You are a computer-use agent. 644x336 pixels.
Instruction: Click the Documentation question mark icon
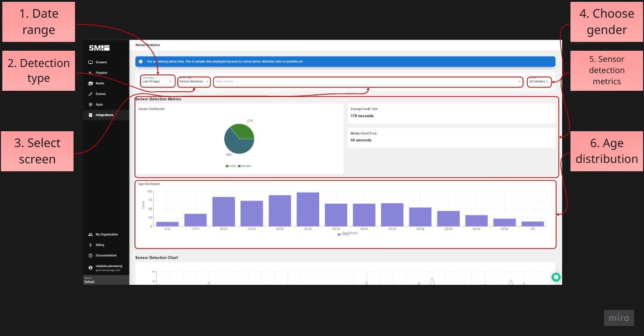90,255
